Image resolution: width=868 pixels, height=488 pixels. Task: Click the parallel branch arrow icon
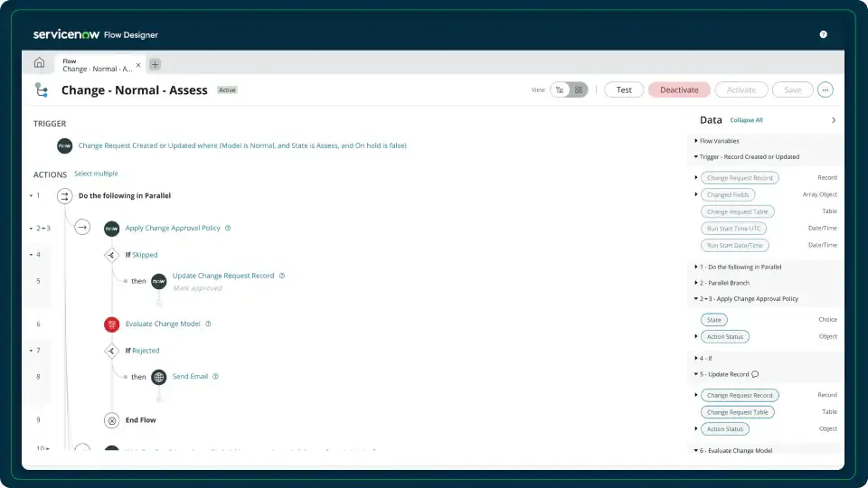(82, 228)
